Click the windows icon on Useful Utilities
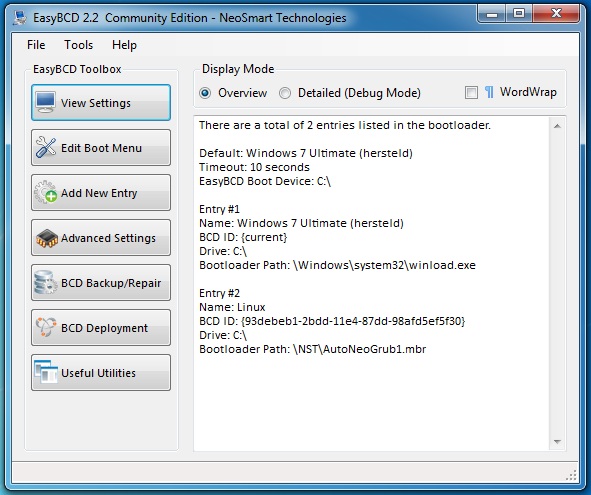The image size is (591, 495). pos(46,372)
